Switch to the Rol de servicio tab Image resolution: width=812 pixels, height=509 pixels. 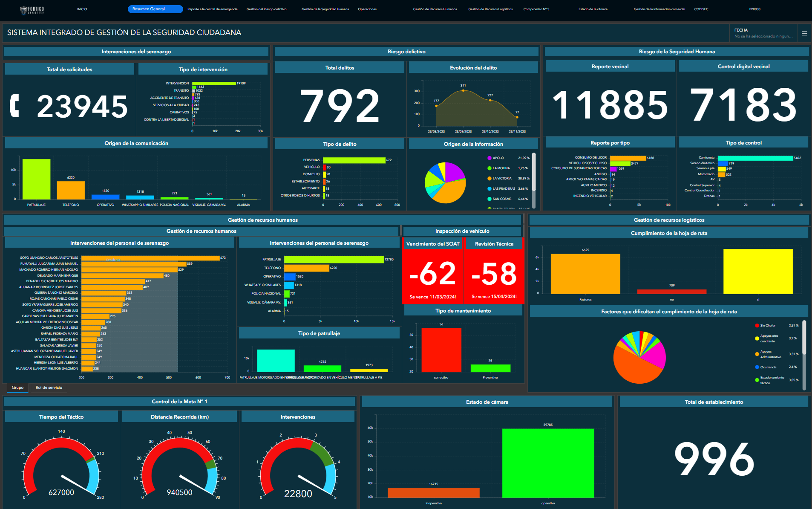click(49, 388)
